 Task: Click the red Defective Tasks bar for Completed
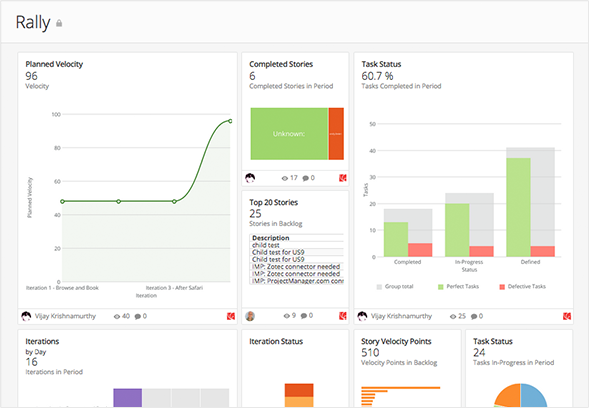click(x=420, y=250)
